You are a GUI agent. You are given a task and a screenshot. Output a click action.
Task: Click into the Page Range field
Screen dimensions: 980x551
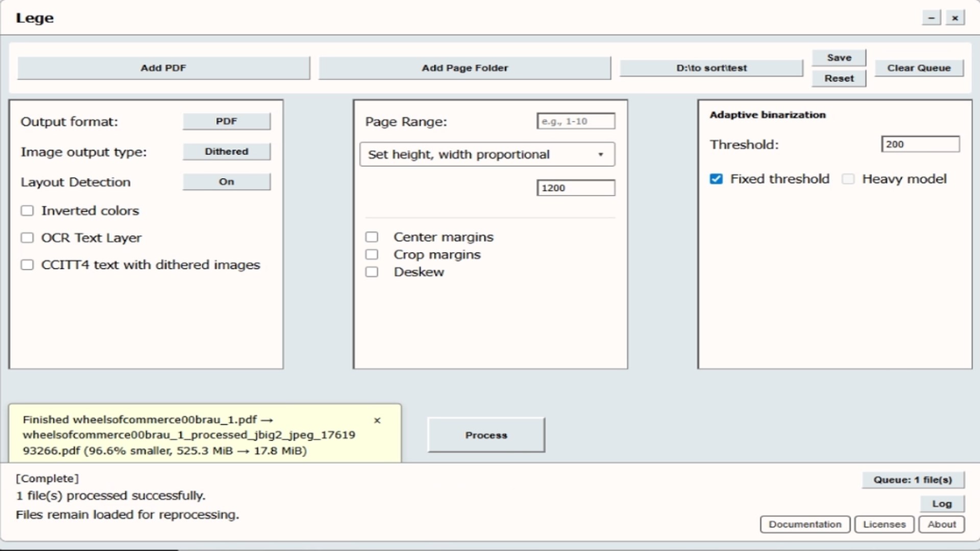(x=575, y=121)
